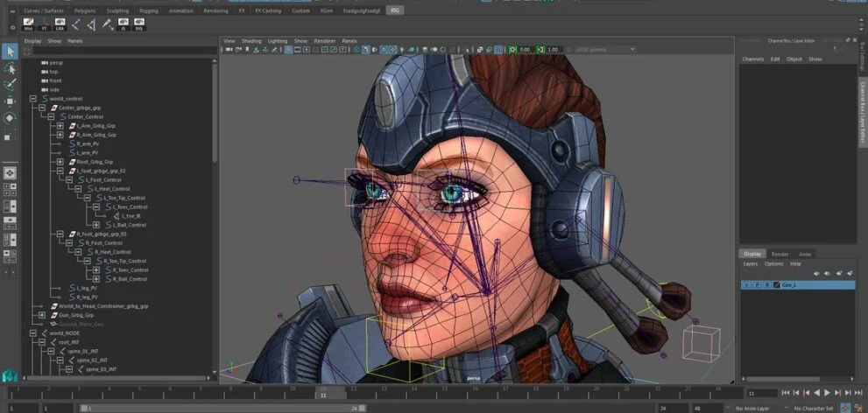Collapse the world_control node in outliner
The image size is (868, 413).
pos(33,99)
